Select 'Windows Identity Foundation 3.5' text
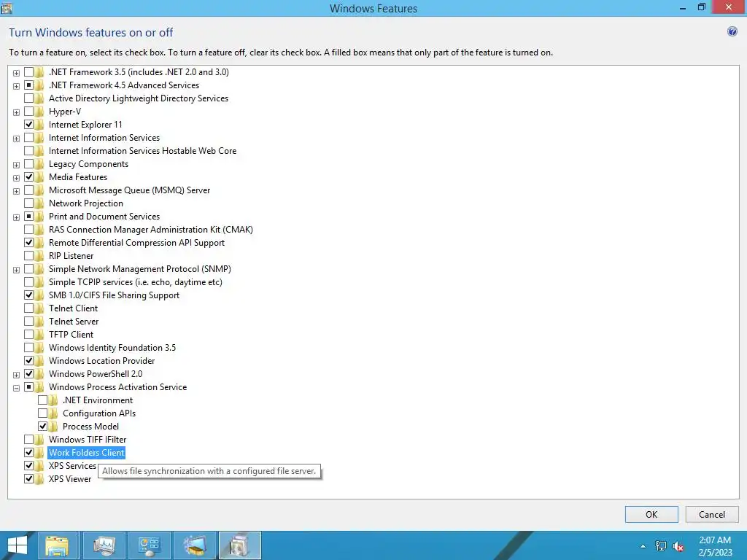 click(112, 348)
